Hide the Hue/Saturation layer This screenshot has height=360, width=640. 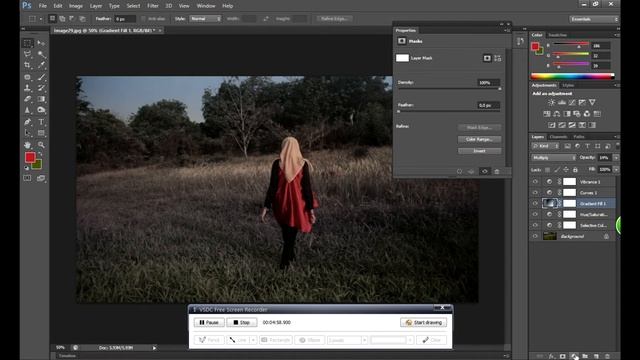[x=535, y=214]
